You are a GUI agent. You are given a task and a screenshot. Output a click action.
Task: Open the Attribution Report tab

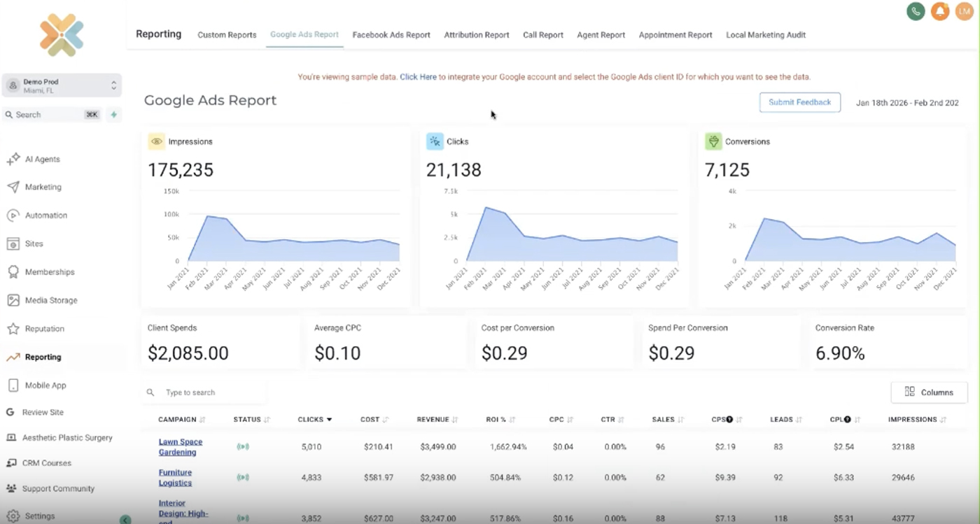pyautogui.click(x=477, y=35)
